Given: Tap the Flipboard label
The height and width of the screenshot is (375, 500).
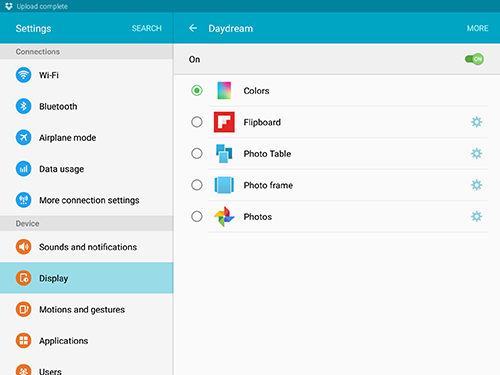Looking at the screenshot, I should tap(262, 122).
